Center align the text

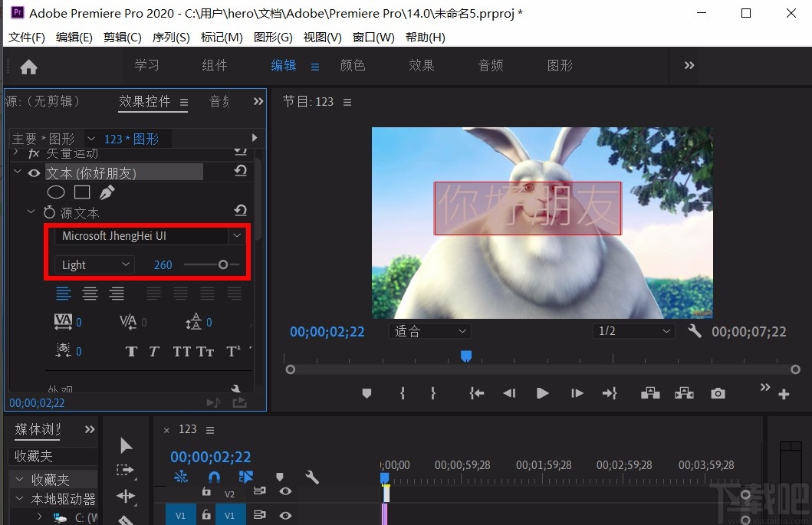coord(90,294)
